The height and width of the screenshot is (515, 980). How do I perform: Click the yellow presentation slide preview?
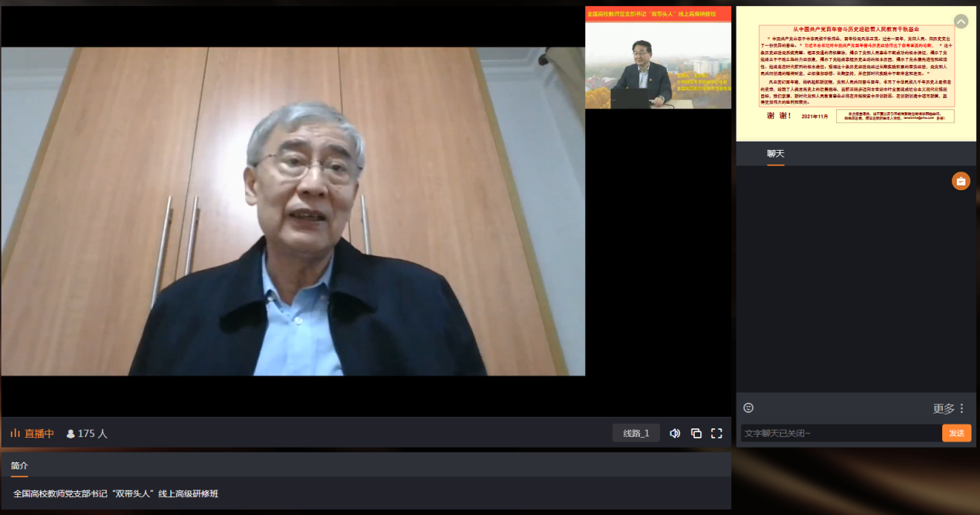[855, 73]
